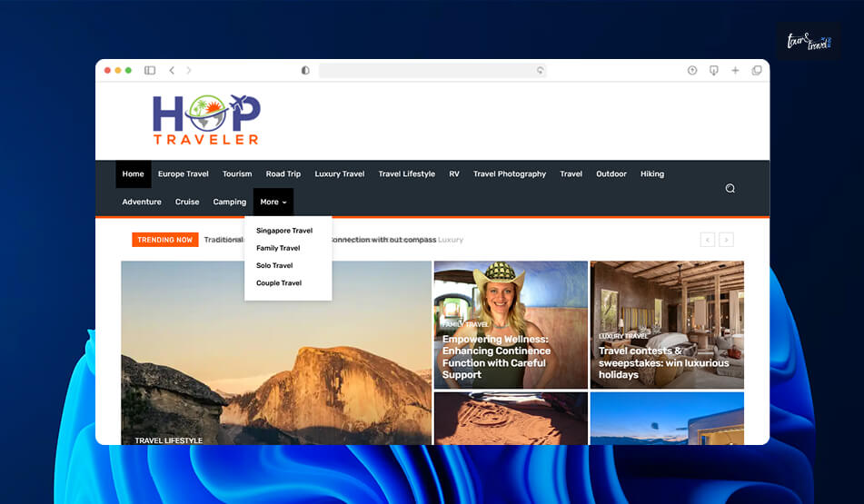
Task: Go to the Adventure section
Action: (142, 203)
